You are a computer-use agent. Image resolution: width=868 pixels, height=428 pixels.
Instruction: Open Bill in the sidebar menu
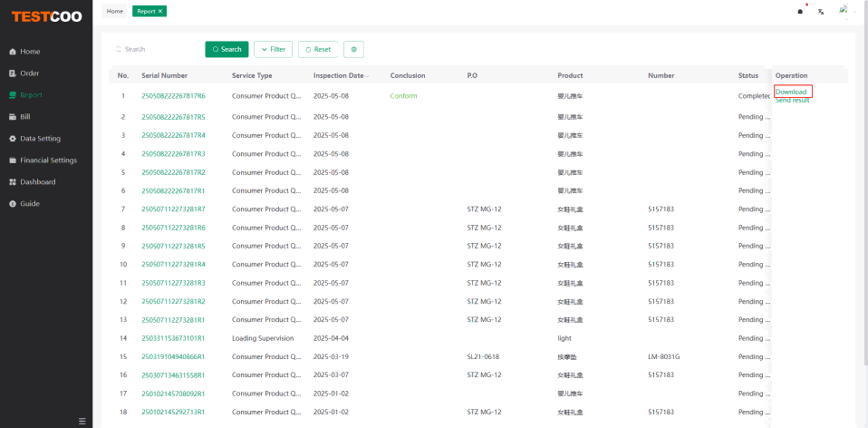click(24, 117)
